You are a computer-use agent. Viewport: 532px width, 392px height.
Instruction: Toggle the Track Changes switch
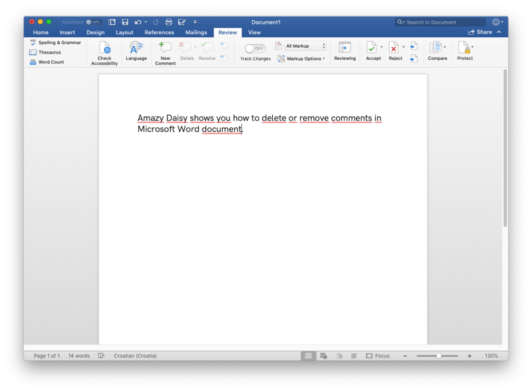(255, 48)
